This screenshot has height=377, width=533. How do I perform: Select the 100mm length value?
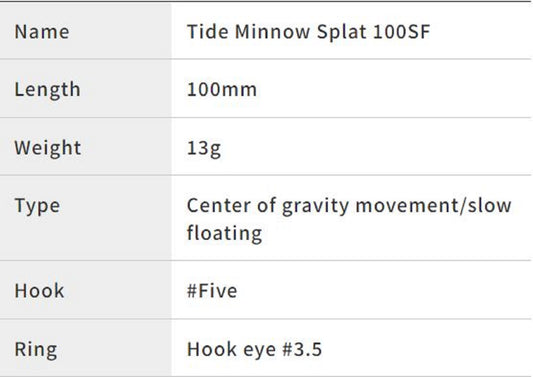pos(222,89)
